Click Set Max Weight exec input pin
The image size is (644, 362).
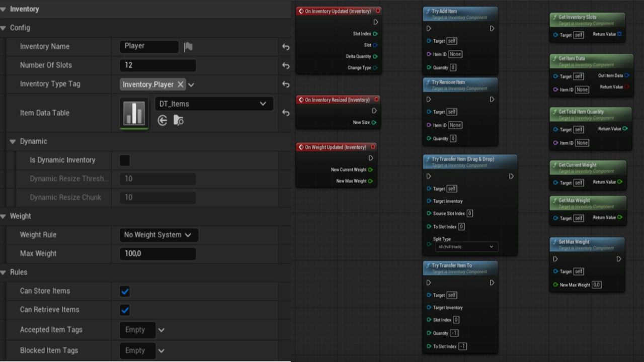tap(555, 259)
